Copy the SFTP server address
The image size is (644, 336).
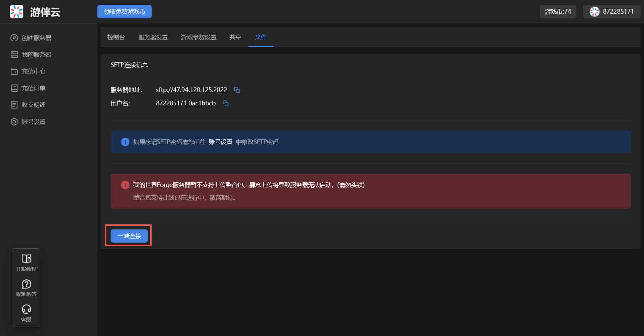click(237, 90)
